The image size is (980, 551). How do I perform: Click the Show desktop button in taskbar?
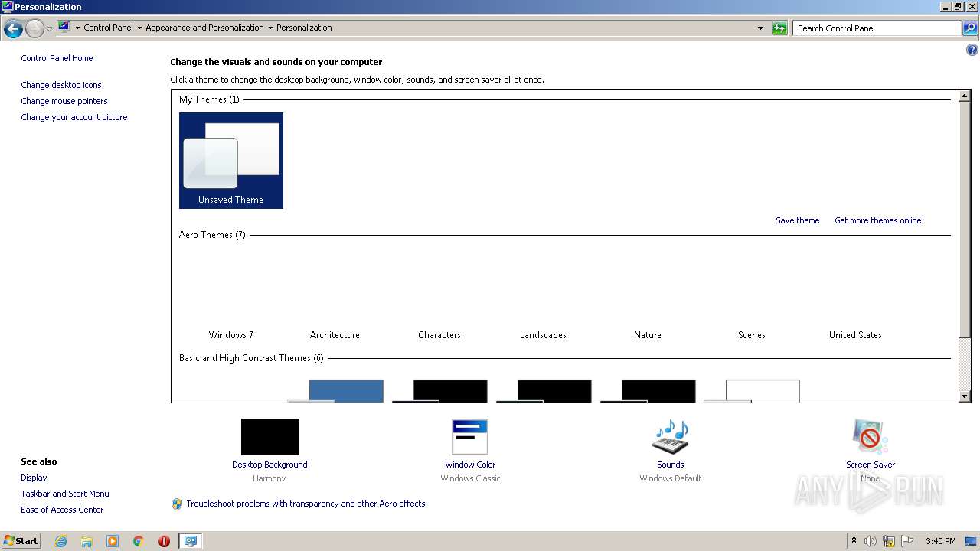point(972,541)
